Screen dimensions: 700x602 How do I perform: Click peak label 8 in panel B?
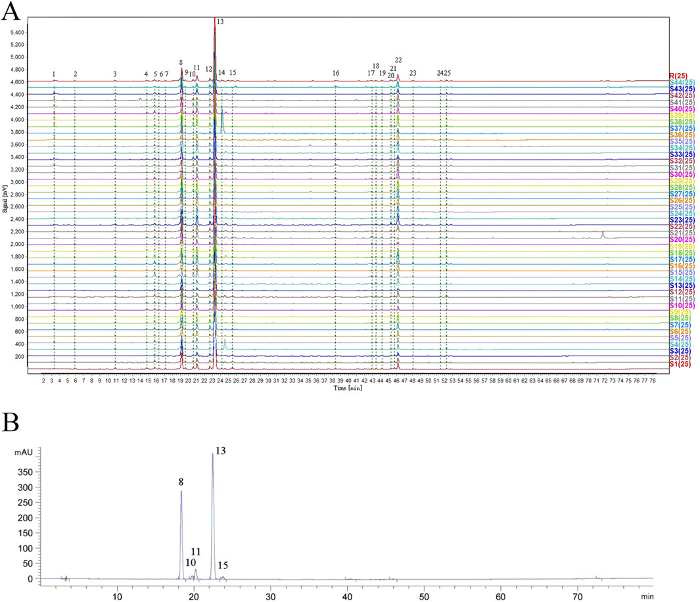[x=181, y=482]
